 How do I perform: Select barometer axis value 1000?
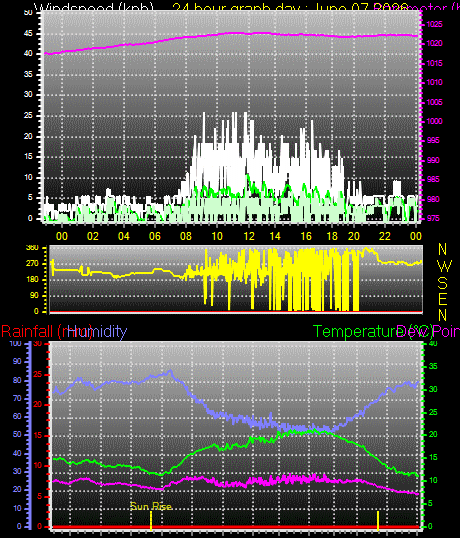tap(435, 121)
